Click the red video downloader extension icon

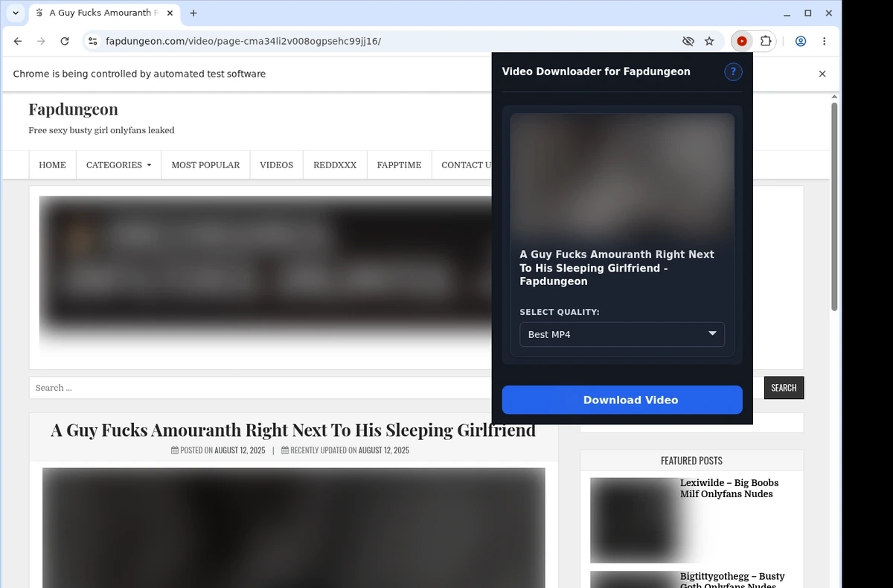(742, 42)
